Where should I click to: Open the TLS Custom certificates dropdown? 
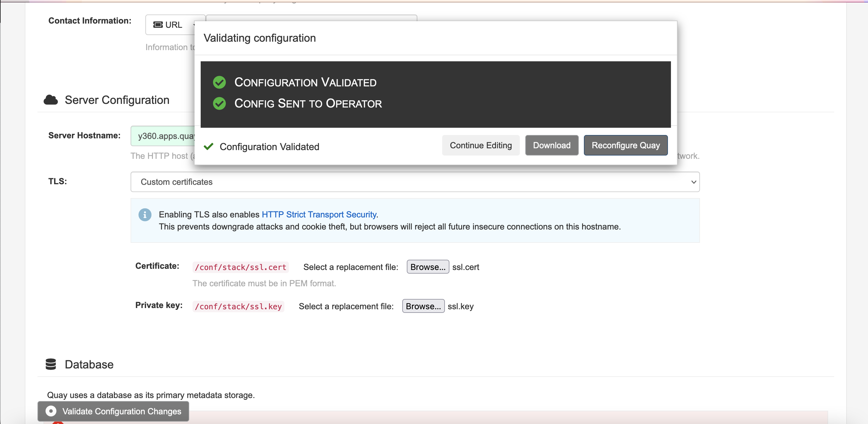(x=415, y=182)
